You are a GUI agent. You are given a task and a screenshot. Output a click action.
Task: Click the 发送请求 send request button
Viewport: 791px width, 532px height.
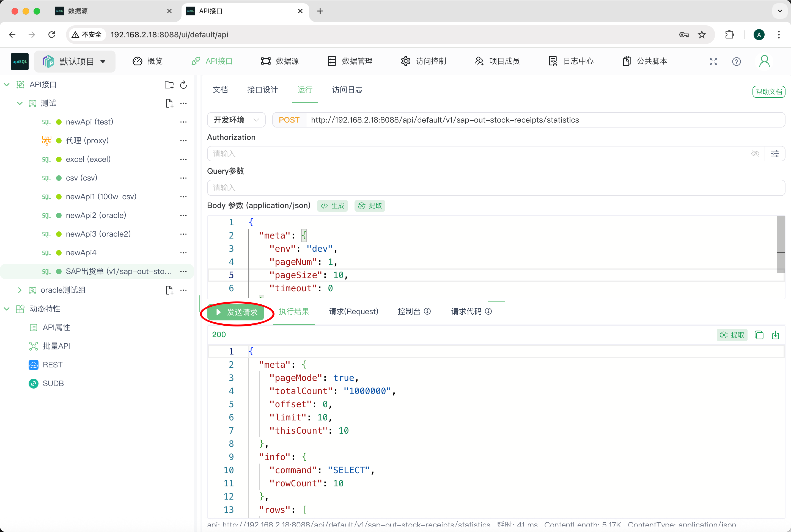coord(237,312)
